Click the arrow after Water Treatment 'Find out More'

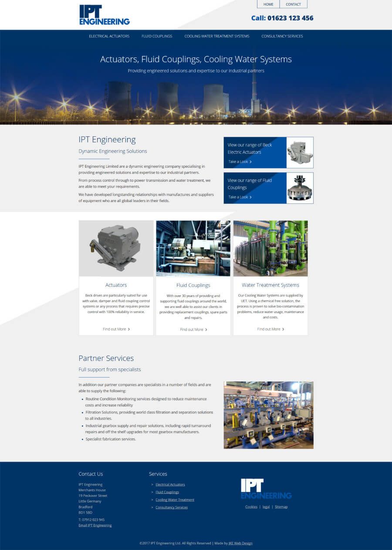click(282, 329)
